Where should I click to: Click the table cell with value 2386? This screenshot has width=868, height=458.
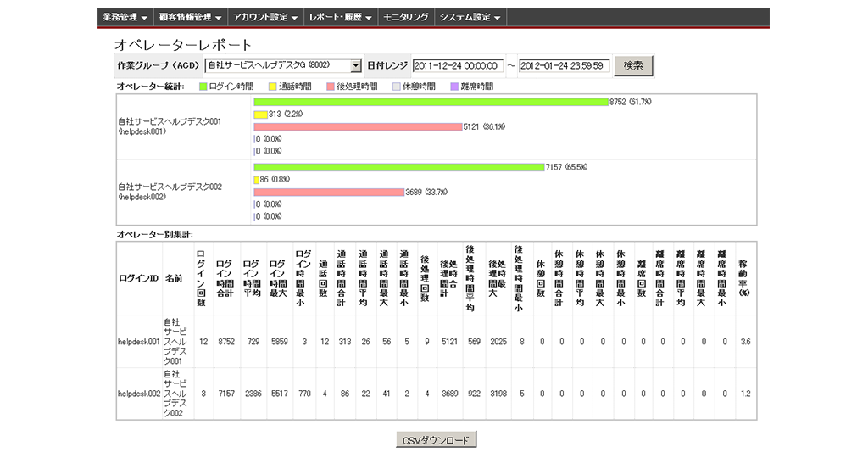click(253, 394)
